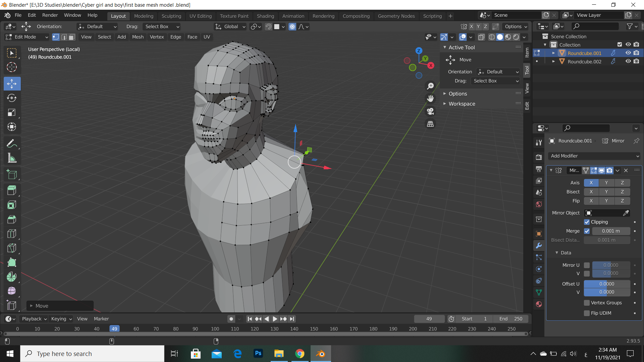Choose the Extrude Region tool
Image resolution: width=644 pixels, height=362 pixels.
(12, 190)
